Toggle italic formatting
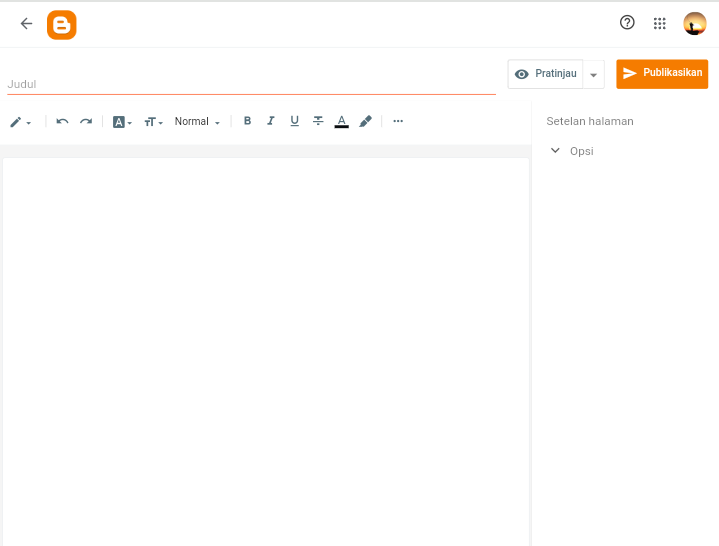This screenshot has height=546, width=719. 271,121
